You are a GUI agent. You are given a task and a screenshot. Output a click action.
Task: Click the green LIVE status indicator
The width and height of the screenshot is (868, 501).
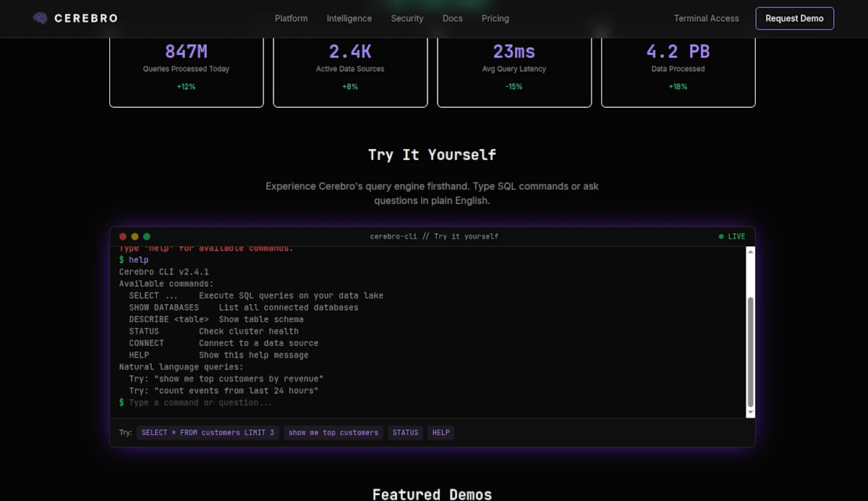732,237
